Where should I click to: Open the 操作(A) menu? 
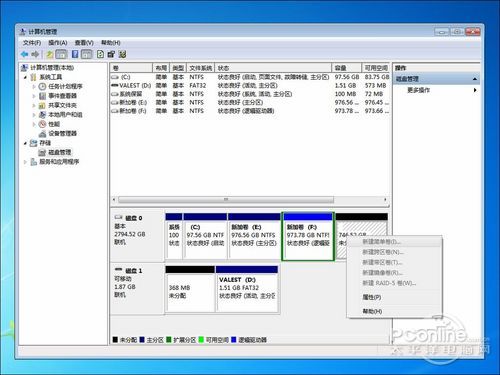pos(58,43)
